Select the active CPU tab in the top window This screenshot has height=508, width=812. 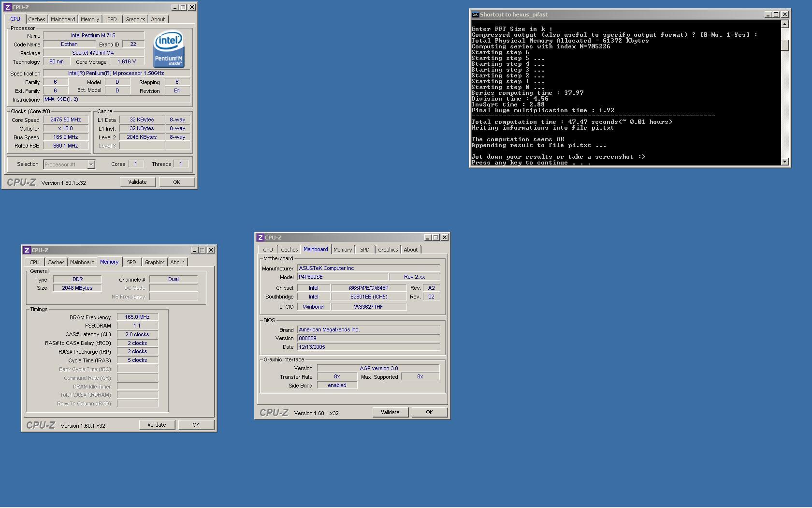(x=15, y=19)
